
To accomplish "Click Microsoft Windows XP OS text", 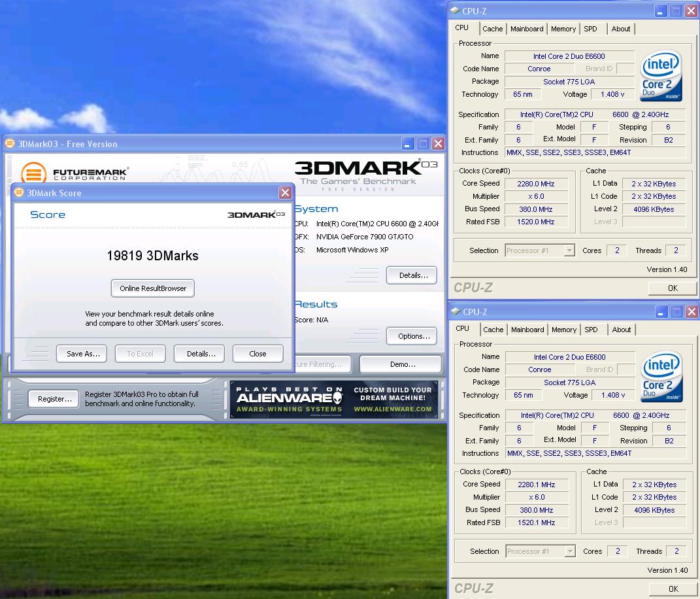I will [x=352, y=250].
